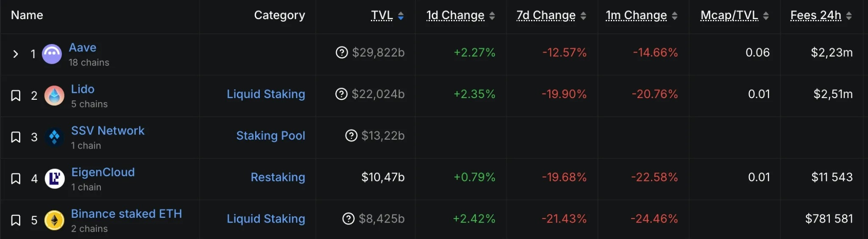Viewport: 868px width, 239px height.
Task: Click question mark icon beside Aave TVL
Action: [x=342, y=53]
